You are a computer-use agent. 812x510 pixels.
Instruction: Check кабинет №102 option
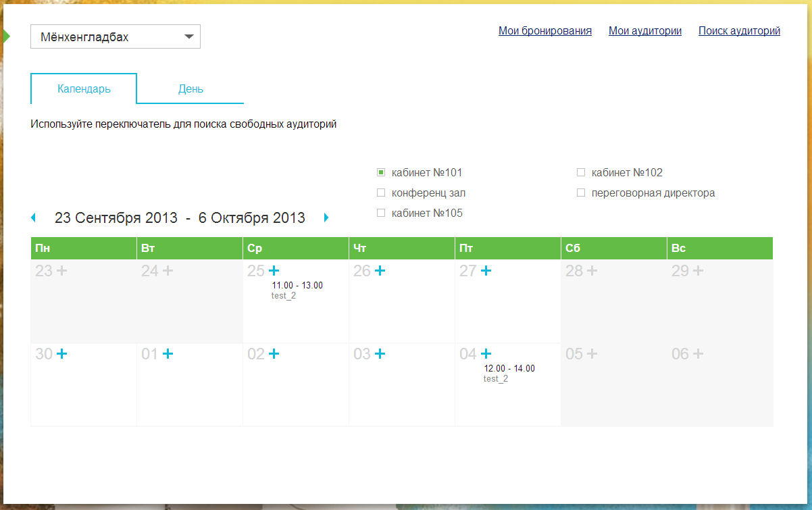(581, 172)
